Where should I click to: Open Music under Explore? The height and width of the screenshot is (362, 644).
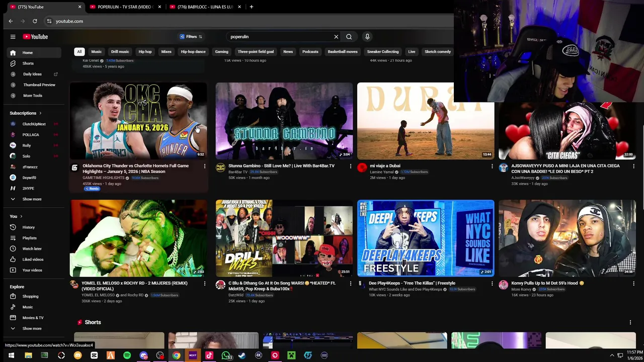pos(28,307)
